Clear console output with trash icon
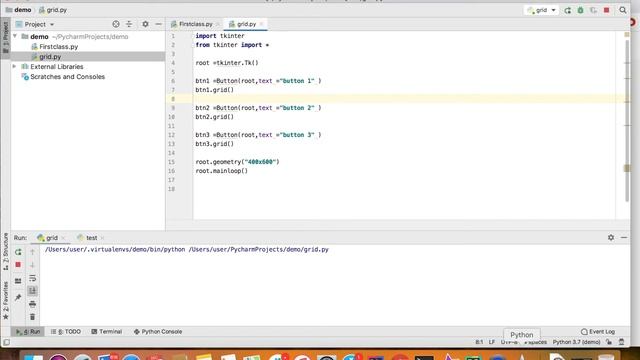640x360 pixels. (33, 317)
